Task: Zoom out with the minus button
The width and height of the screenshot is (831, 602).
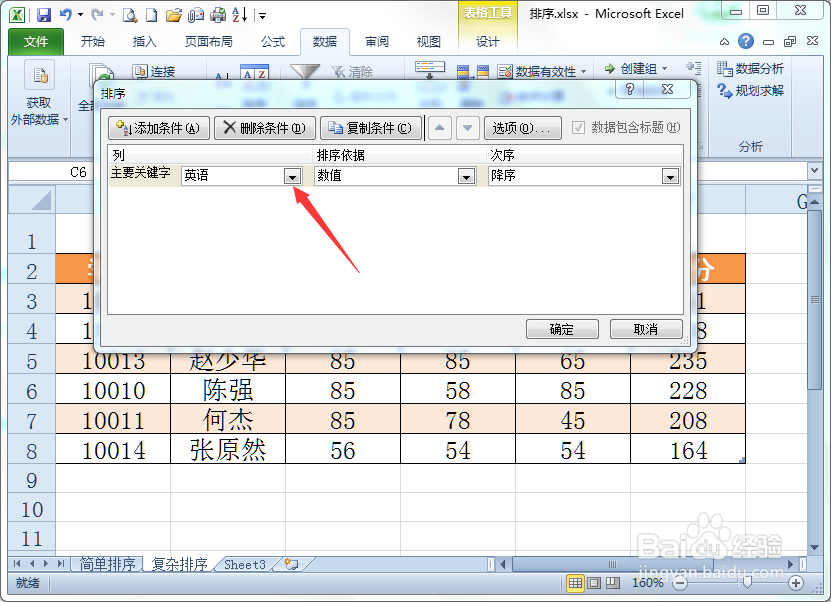Action: point(680,583)
